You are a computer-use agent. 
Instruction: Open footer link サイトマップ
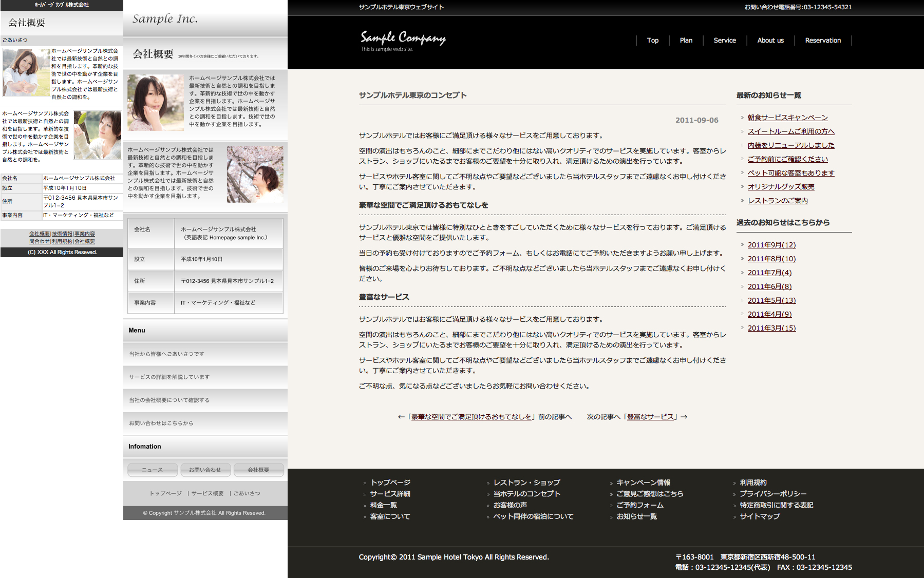[x=760, y=516]
